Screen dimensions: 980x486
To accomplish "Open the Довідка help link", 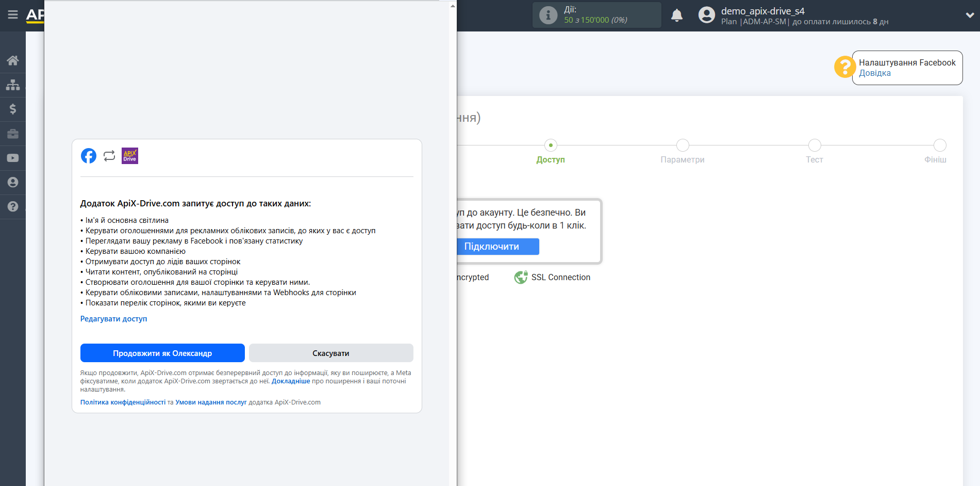I will click(875, 73).
